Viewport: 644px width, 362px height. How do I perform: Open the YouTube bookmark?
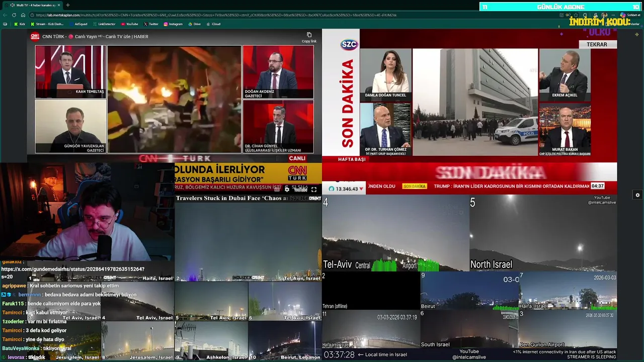point(129,24)
